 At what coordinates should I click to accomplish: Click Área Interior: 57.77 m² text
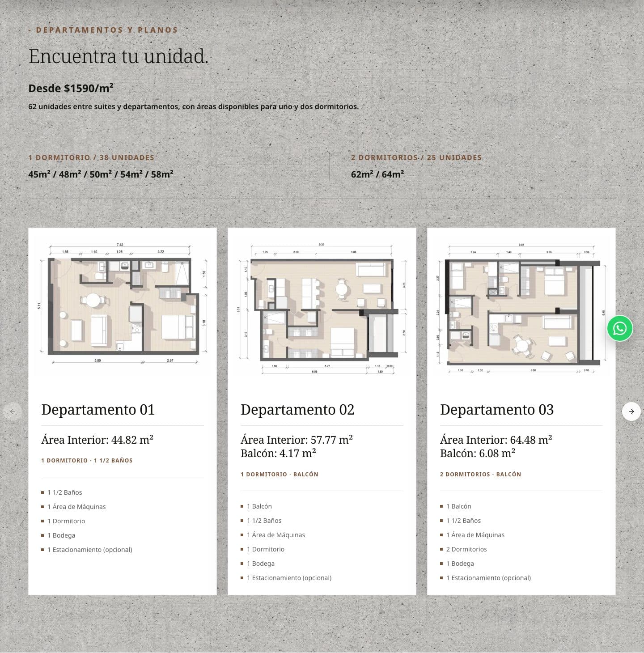(x=297, y=440)
